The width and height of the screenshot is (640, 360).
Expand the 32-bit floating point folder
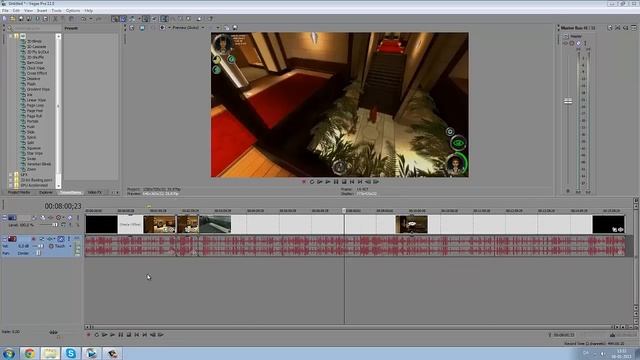pos(11,180)
